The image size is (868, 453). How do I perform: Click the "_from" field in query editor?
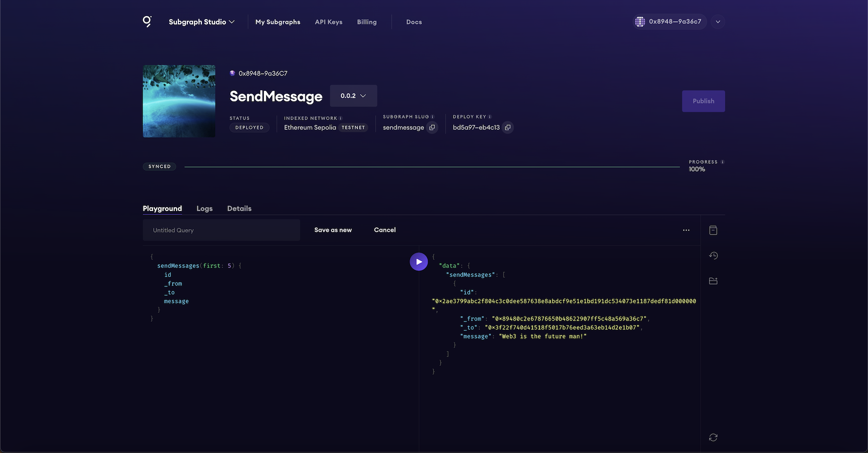(173, 284)
